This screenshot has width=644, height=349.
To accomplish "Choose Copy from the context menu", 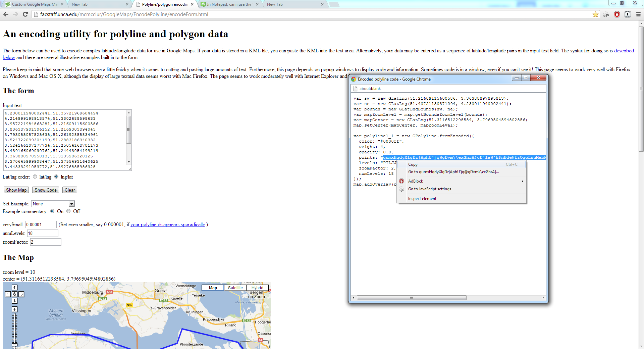I will pyautogui.click(x=462, y=164).
